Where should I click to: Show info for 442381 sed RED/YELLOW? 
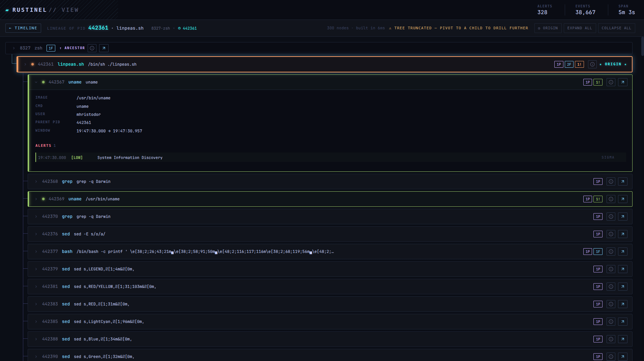(x=611, y=287)
